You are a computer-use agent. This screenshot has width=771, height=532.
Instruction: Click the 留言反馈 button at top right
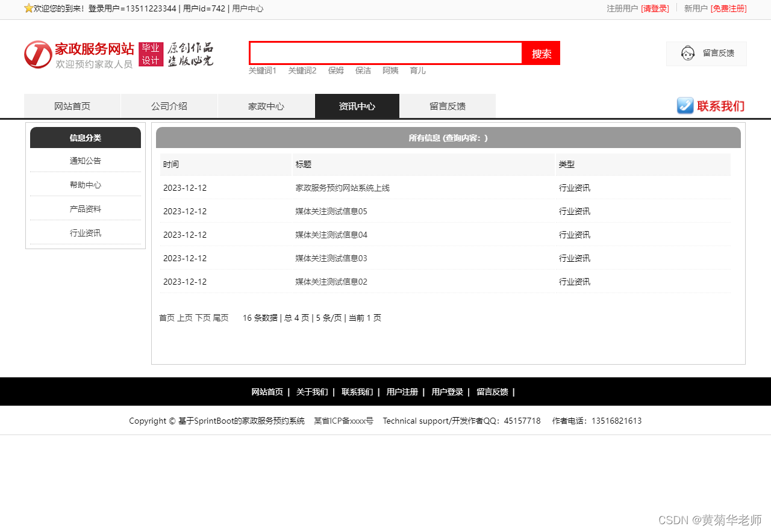pos(707,54)
